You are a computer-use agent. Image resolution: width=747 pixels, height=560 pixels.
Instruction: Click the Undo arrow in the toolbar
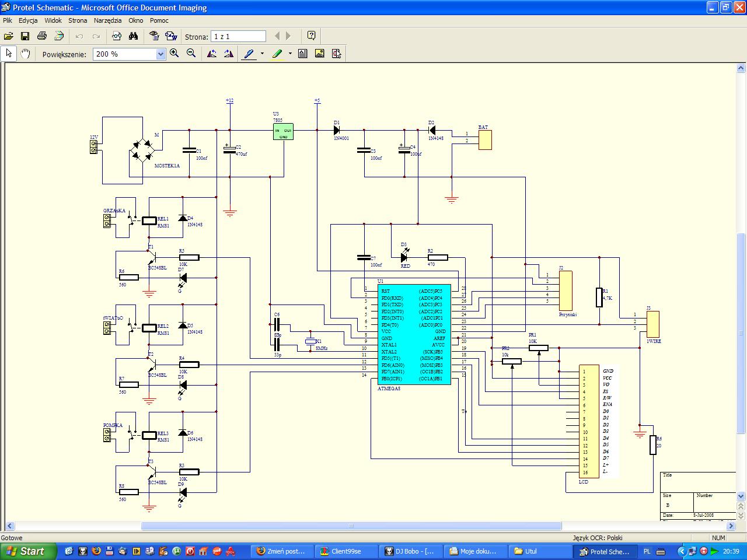coord(79,36)
